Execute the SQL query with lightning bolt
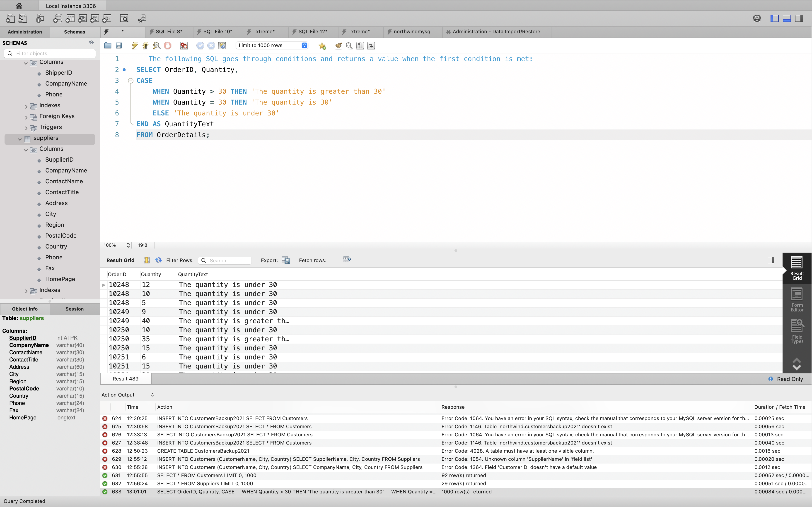Viewport: 812px width, 507px height. click(135, 45)
